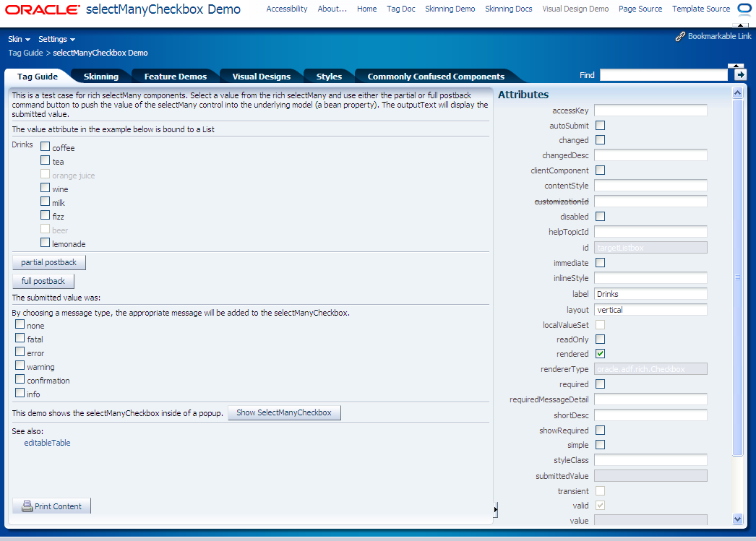Screen dimensions: 756x541
Task: Toggle the simple attribute checkbox
Action: [x=601, y=445]
